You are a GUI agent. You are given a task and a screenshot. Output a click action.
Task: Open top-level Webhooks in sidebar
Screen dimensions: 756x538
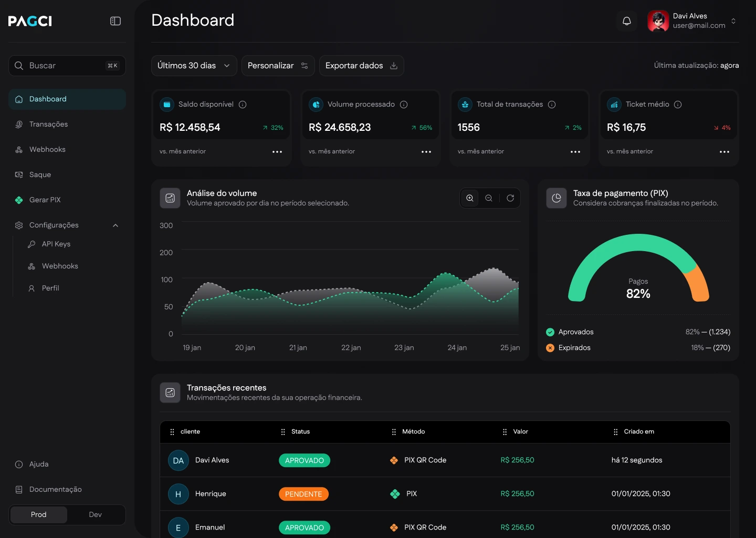67,150
